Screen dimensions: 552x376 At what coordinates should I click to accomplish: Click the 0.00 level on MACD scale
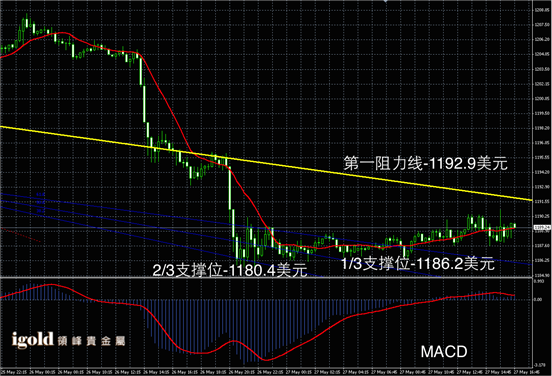click(538, 299)
